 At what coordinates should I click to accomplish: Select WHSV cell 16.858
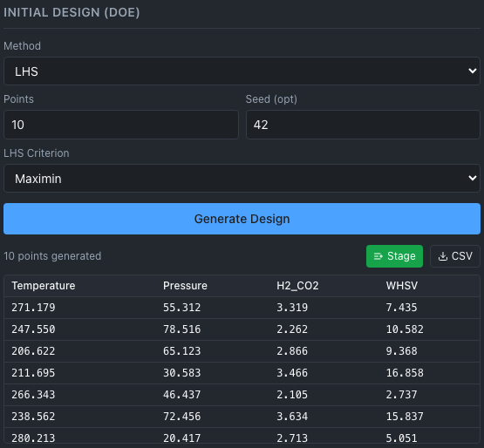coord(405,373)
